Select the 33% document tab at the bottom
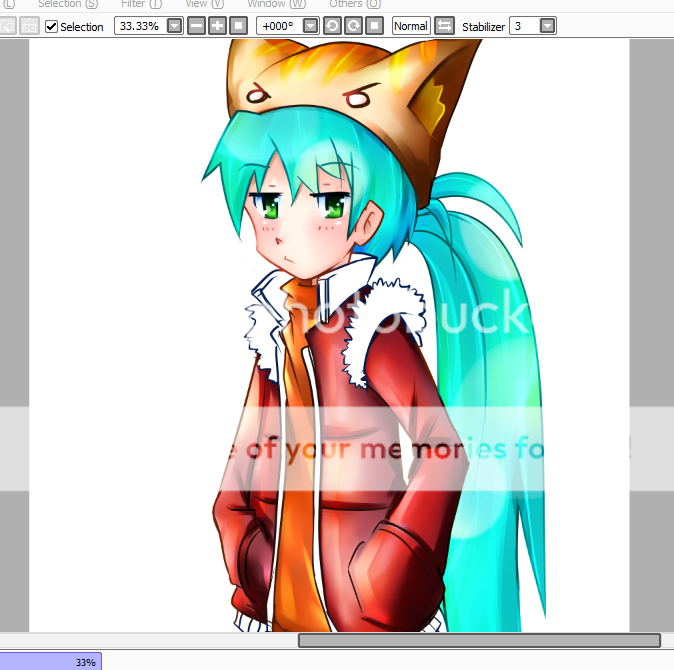 [50, 661]
